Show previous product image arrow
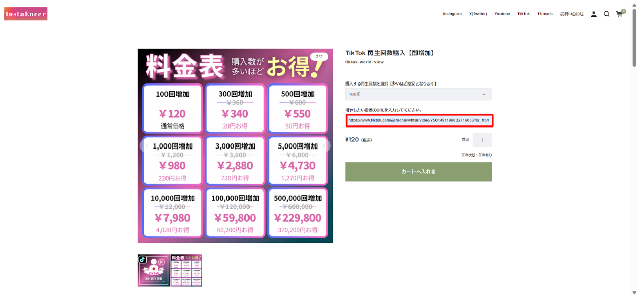This screenshot has height=297, width=644. coord(146,145)
